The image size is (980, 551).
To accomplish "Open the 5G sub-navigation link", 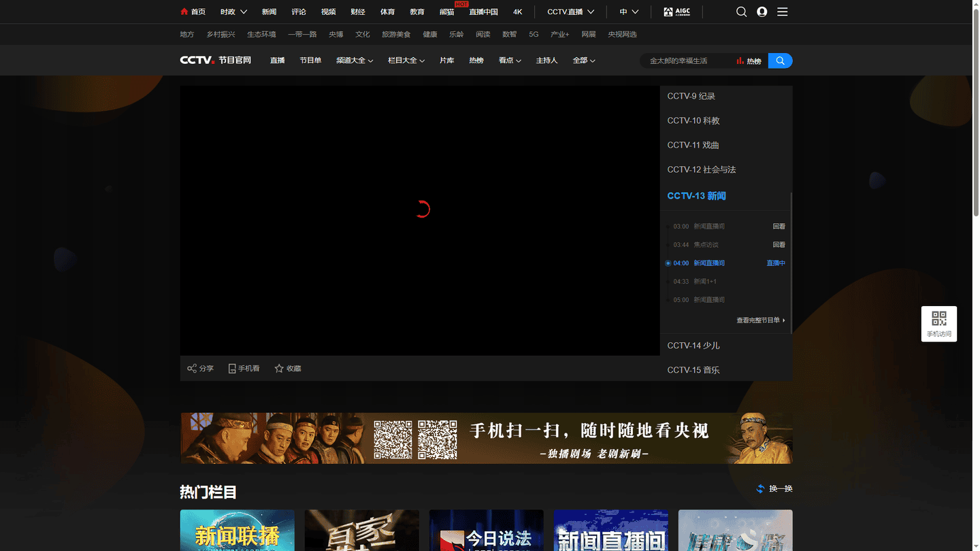I will [x=534, y=34].
